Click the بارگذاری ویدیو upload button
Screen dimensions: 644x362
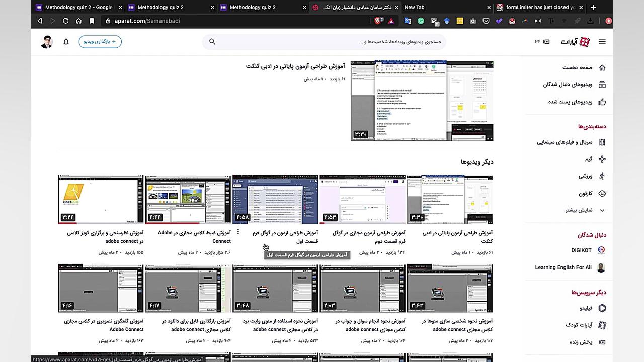point(100,42)
